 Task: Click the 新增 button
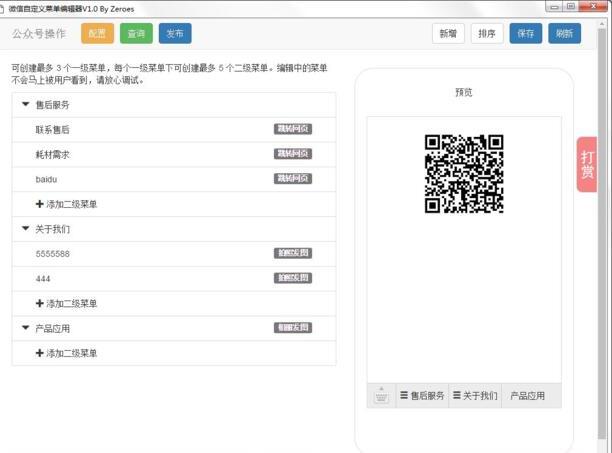[x=448, y=34]
